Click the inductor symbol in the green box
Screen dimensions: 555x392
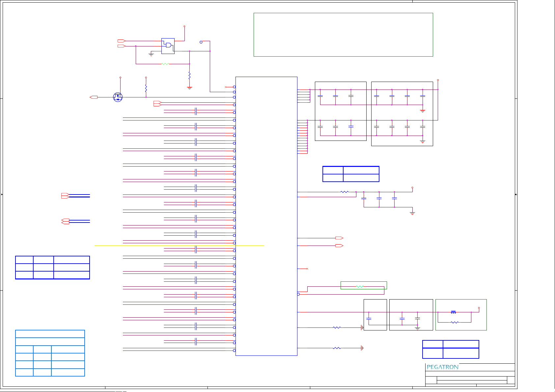tap(454, 312)
